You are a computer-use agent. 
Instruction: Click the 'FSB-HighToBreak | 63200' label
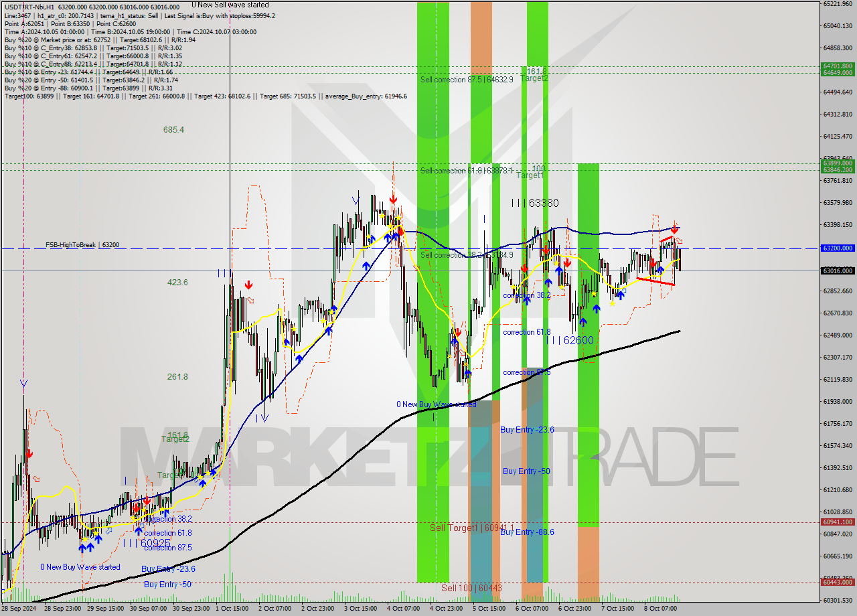(82, 245)
